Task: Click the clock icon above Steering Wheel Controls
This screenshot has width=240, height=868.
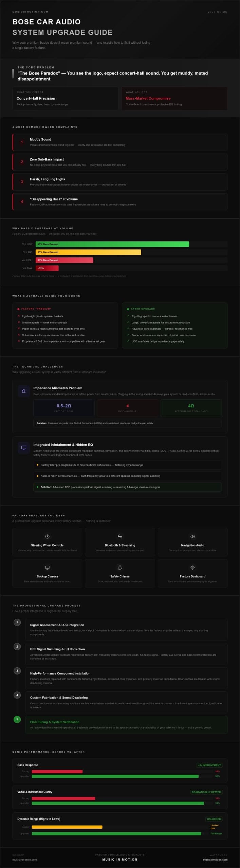Action: 47,536
